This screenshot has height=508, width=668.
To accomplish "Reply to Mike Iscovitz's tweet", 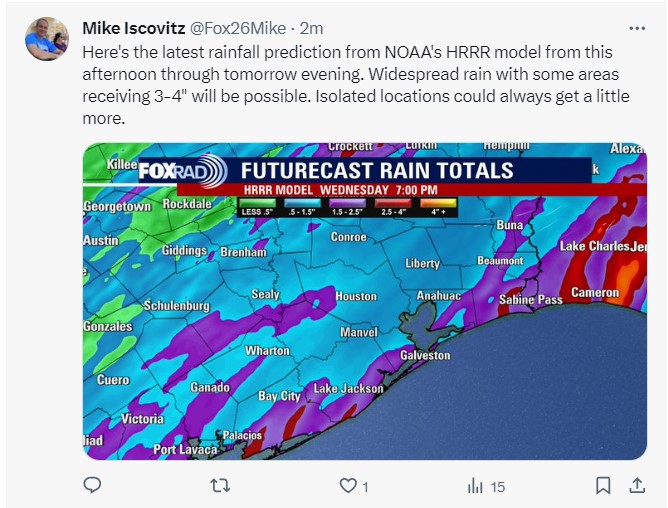I will click(92, 486).
